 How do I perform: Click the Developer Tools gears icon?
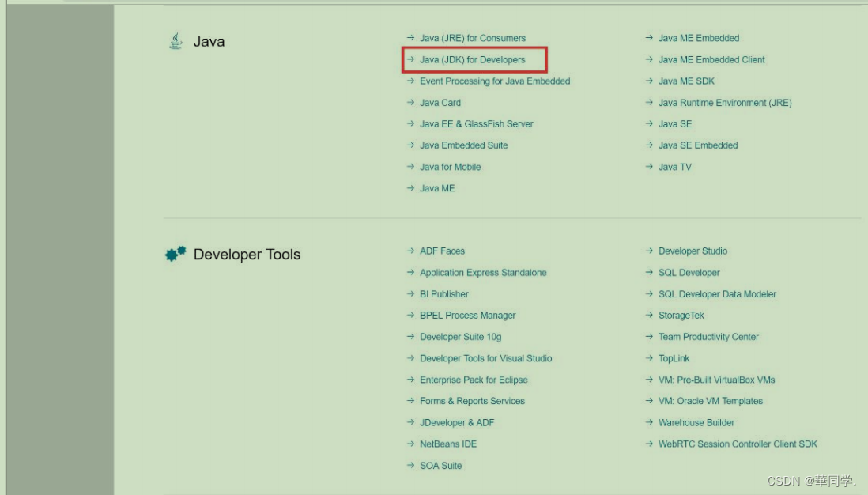click(175, 254)
